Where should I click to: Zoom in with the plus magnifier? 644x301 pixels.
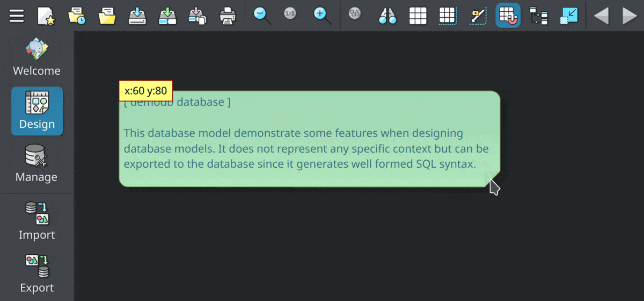(x=323, y=16)
